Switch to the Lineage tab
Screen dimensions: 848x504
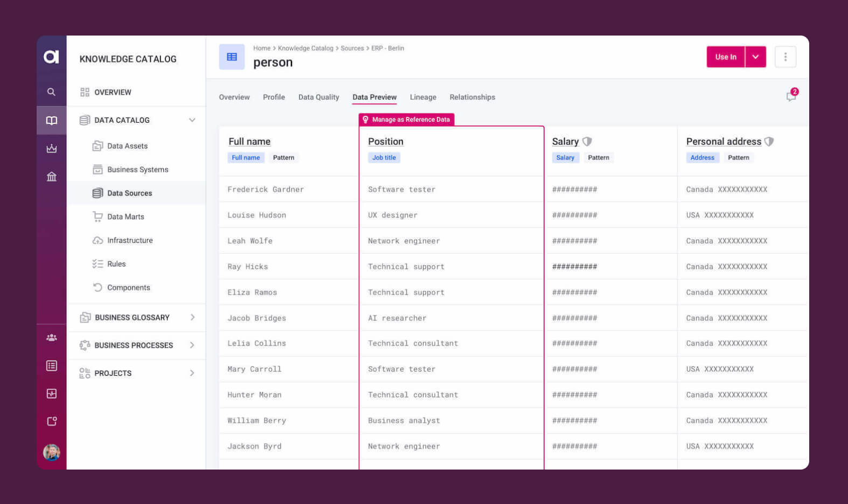pyautogui.click(x=423, y=97)
